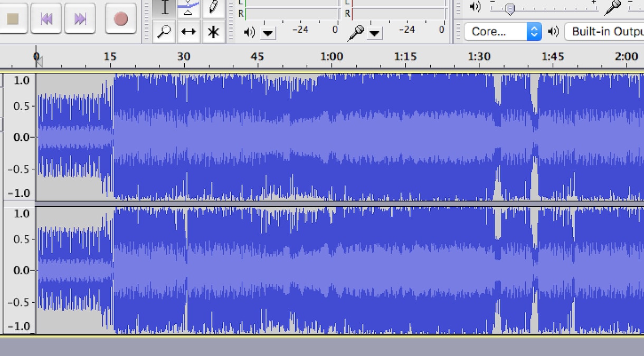644x356 pixels.
Task: Click the output volume speaker icon
Action: click(x=475, y=7)
